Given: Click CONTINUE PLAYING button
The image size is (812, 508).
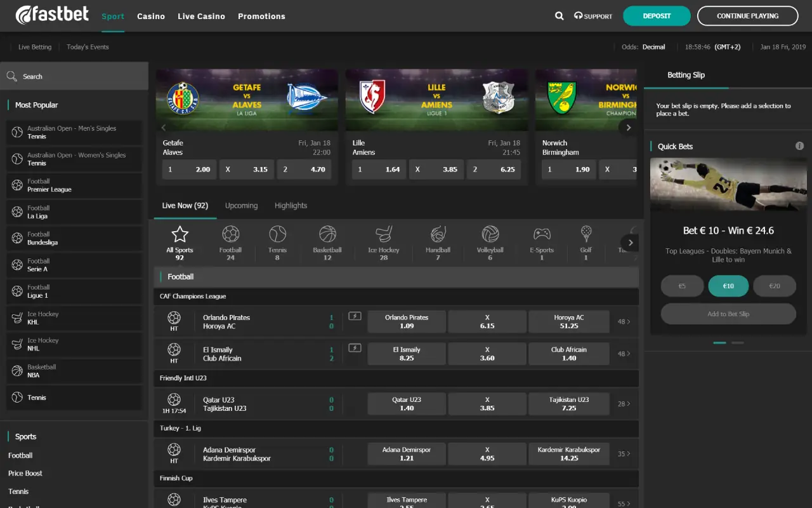Looking at the screenshot, I should (x=747, y=16).
